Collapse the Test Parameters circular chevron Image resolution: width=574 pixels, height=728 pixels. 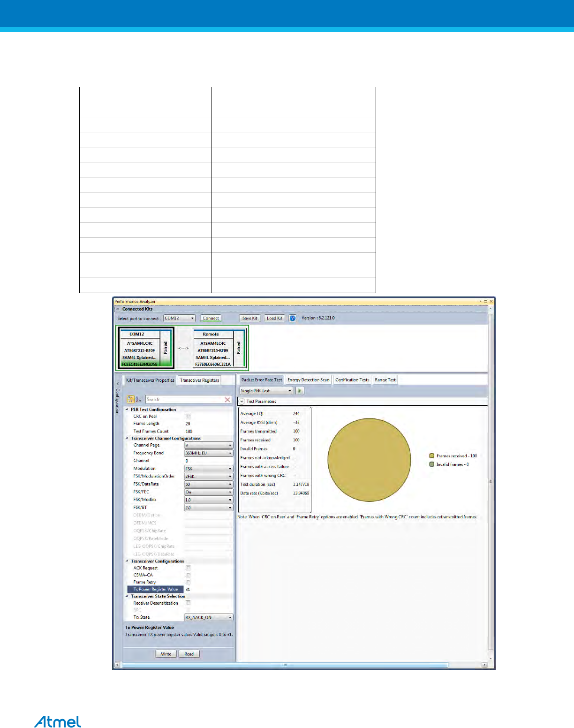242,402
